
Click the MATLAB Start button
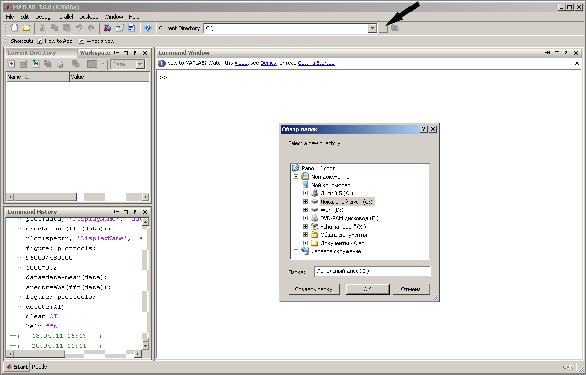(17, 367)
